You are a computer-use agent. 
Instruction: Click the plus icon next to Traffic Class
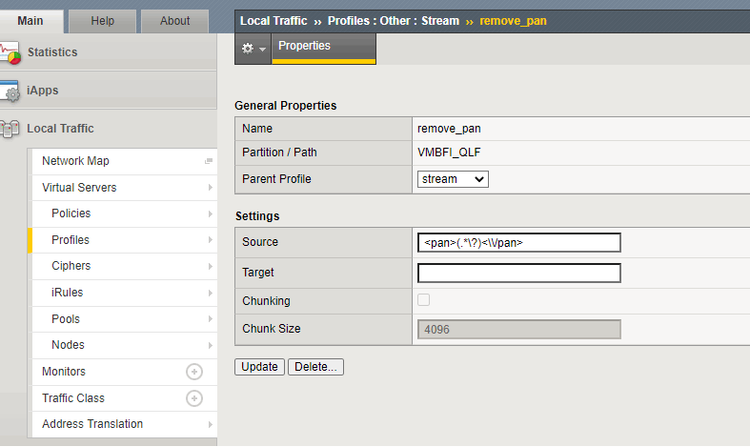[195, 398]
